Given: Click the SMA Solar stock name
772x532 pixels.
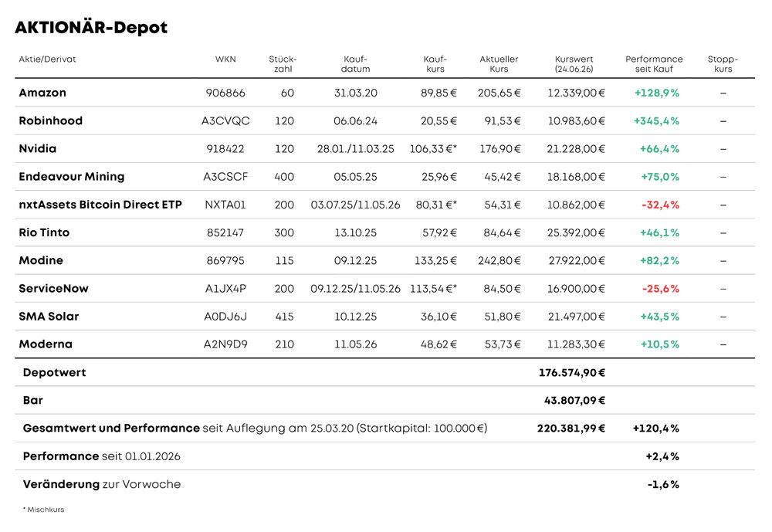Looking at the screenshot, I should 49,317.
